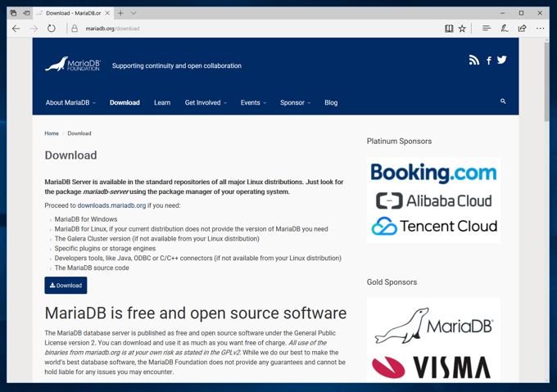Open the Facebook icon in header
The height and width of the screenshot is (392, 557).
tap(489, 61)
